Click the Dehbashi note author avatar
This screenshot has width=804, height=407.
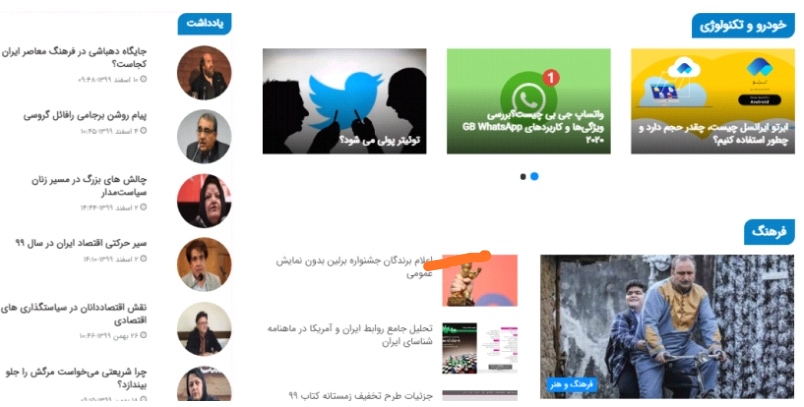point(204,72)
